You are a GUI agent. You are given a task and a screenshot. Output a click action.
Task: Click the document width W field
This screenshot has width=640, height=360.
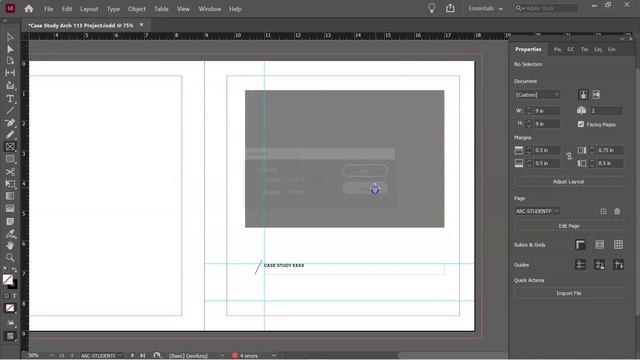click(547, 111)
